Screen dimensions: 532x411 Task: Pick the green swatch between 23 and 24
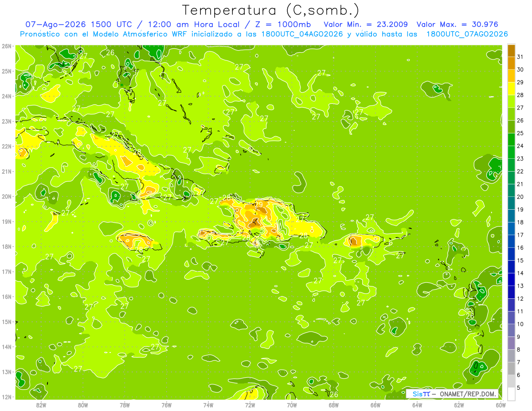[511, 152]
